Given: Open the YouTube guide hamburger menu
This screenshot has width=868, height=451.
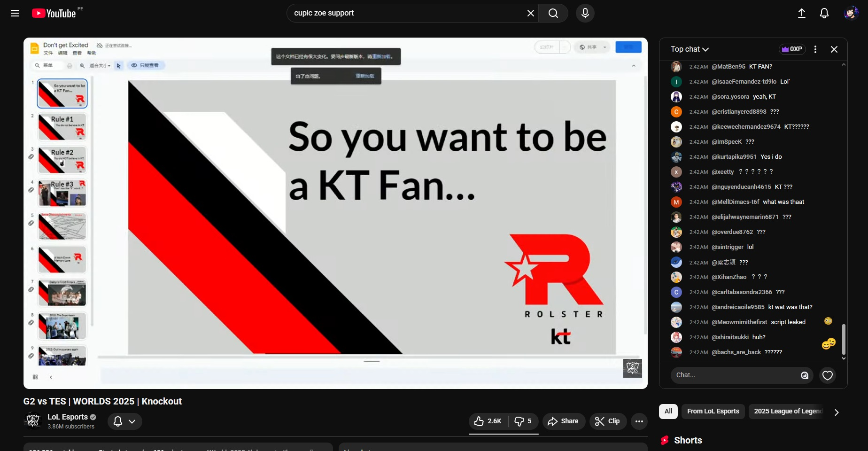Looking at the screenshot, I should point(15,13).
